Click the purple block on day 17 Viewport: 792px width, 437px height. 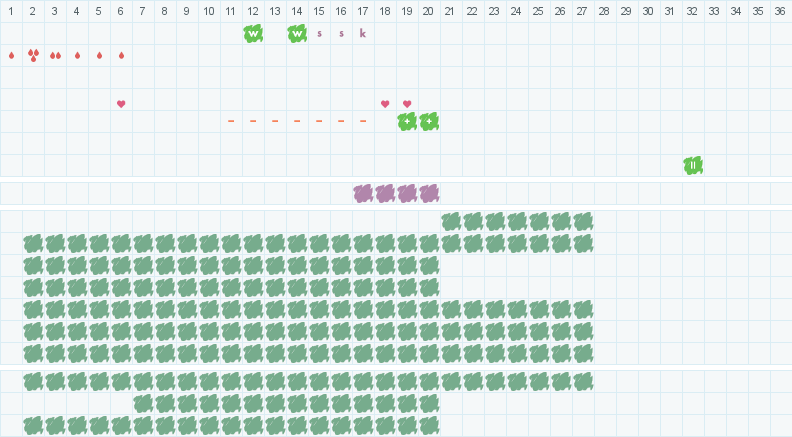point(363,193)
